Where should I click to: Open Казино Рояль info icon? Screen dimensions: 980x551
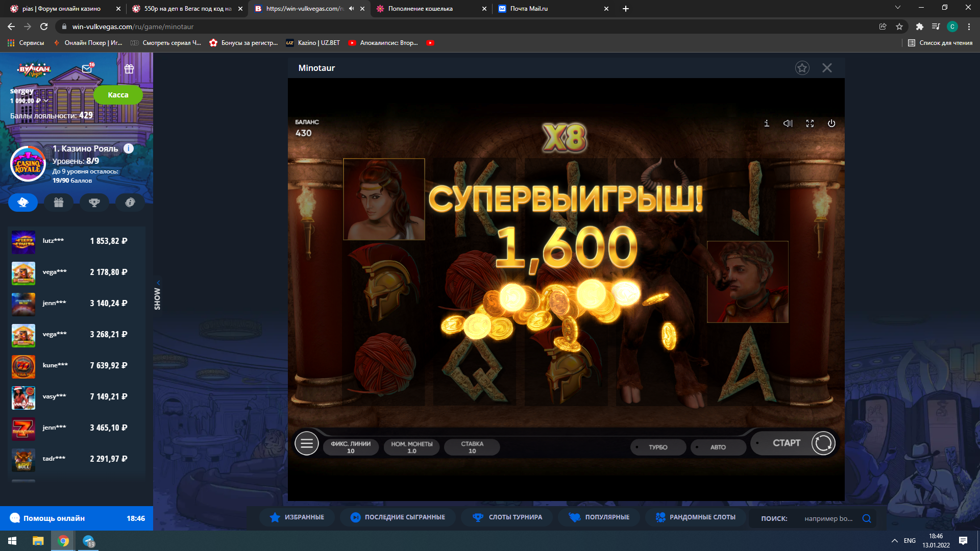(x=129, y=148)
